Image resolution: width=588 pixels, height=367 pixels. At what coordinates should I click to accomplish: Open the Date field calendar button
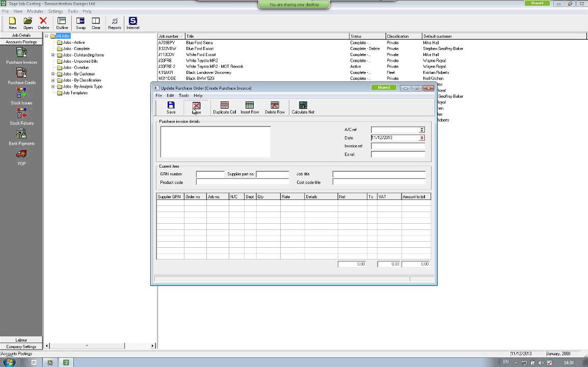422,138
